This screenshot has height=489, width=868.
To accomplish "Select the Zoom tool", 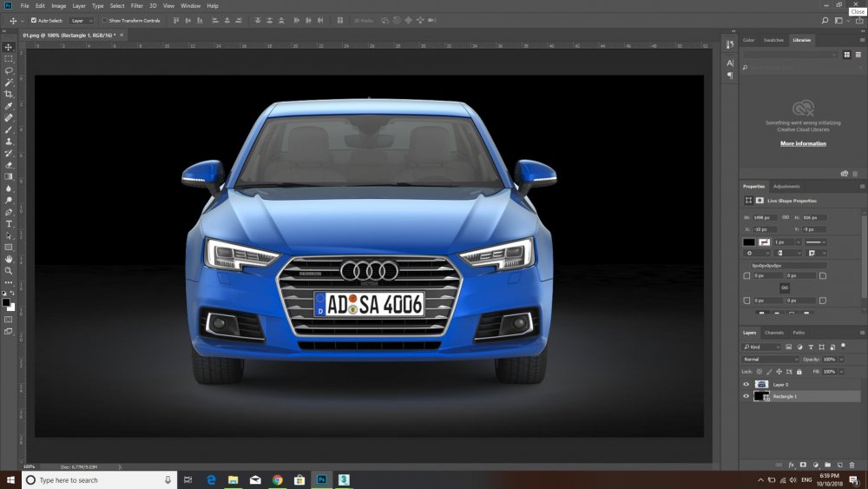I will pyautogui.click(x=9, y=271).
